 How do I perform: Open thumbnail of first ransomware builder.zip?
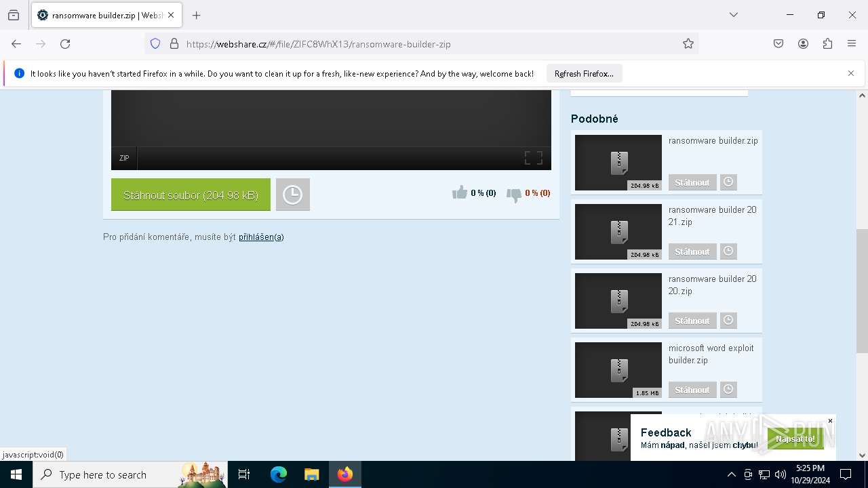tap(618, 163)
